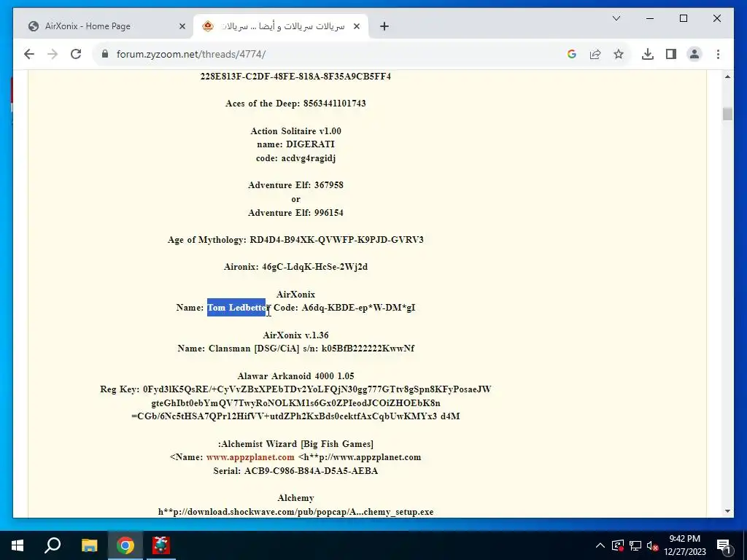Click the Alchemist Wizard [Big Fish Games] heading
This screenshot has width=747, height=560.
[x=295, y=444]
